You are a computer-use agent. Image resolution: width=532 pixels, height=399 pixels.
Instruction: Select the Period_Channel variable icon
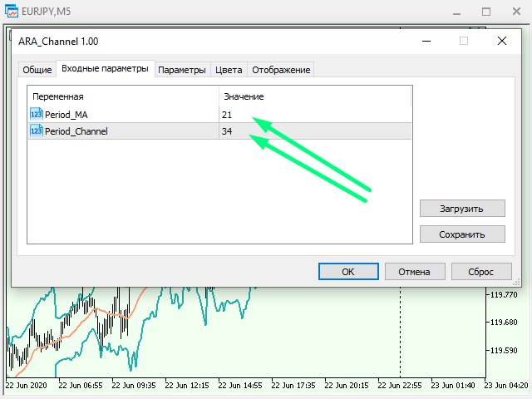point(37,131)
